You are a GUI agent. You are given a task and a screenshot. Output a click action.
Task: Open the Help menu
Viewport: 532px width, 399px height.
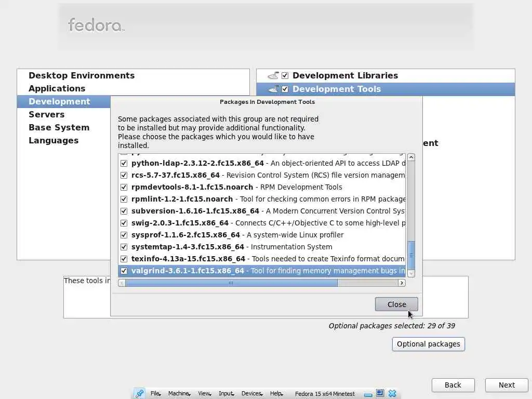[276, 394]
